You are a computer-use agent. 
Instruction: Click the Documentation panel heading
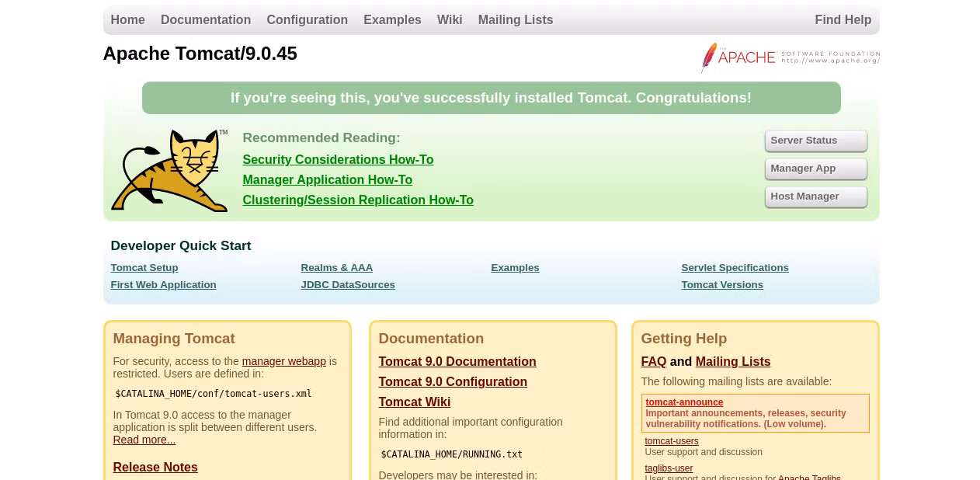[431, 339]
